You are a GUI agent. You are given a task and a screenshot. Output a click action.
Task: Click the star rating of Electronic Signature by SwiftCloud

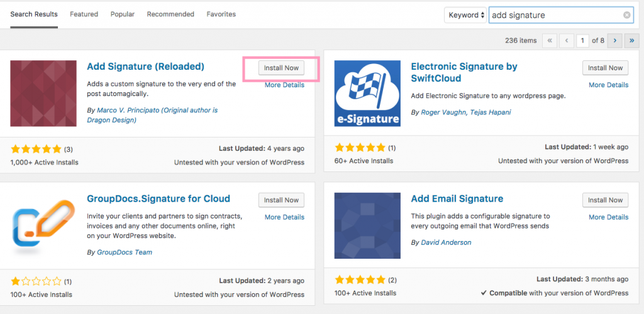click(x=360, y=148)
